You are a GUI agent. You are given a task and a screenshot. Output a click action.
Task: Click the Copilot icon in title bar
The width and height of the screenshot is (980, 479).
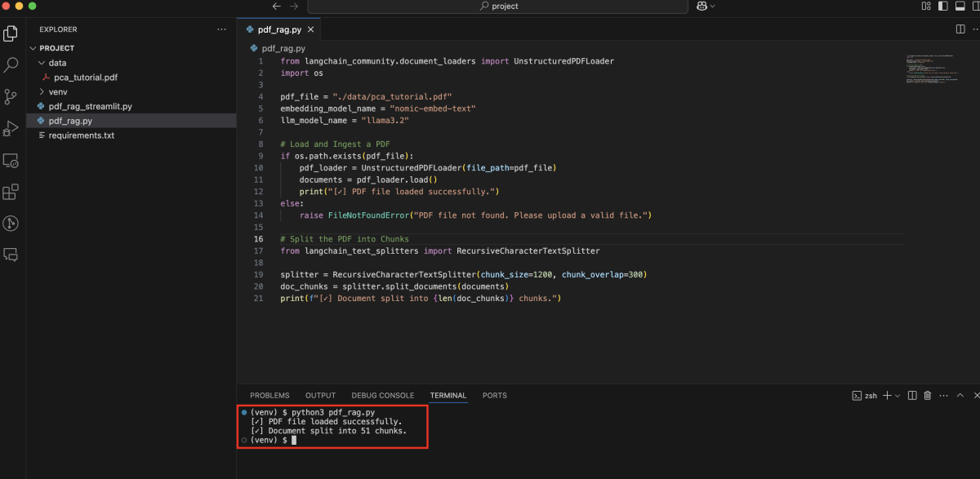[x=702, y=6]
